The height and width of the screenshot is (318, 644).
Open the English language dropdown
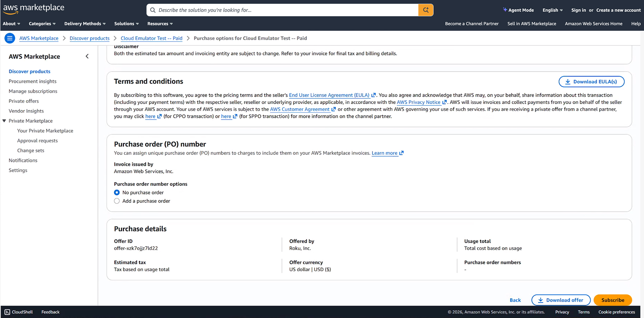point(552,10)
